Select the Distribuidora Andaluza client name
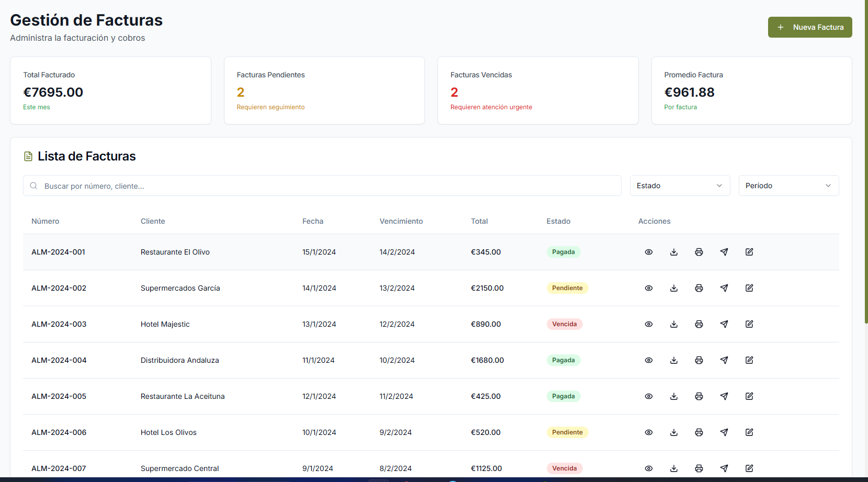Screen dimensions: 868x482 tap(179, 360)
